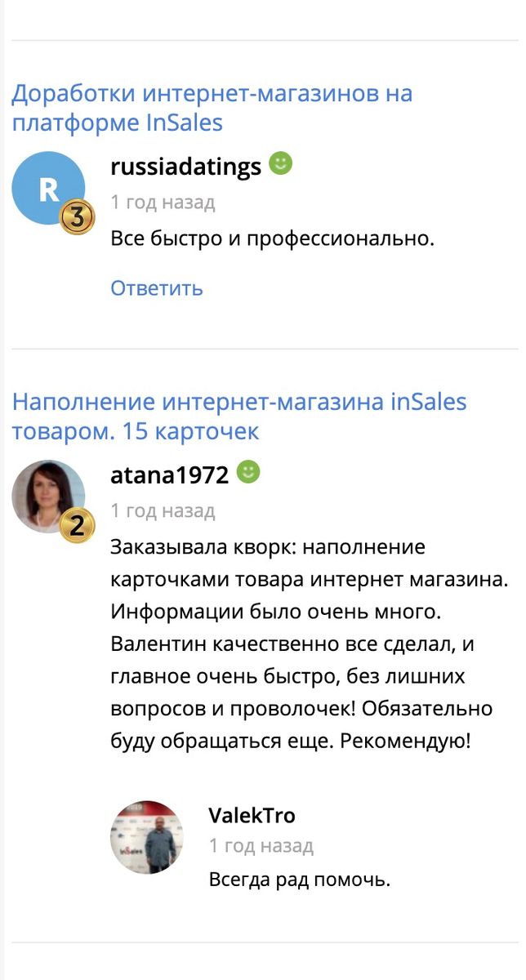Open ValekTro's avatar picture

point(146,837)
